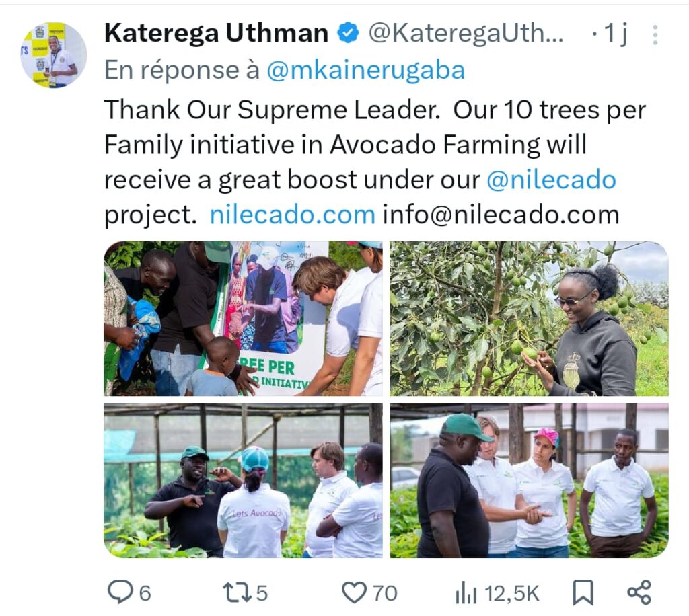Open Kateregа Uthman's profile avatar

(53, 54)
